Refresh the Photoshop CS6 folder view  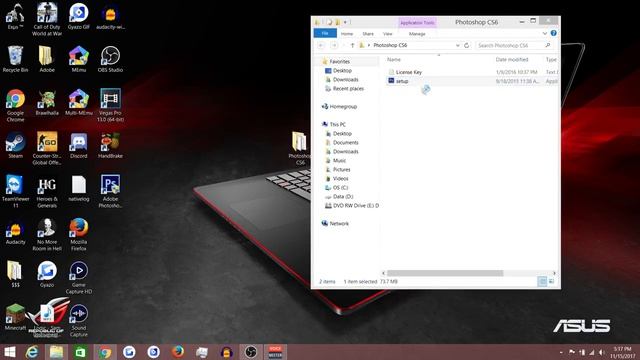[467, 45]
